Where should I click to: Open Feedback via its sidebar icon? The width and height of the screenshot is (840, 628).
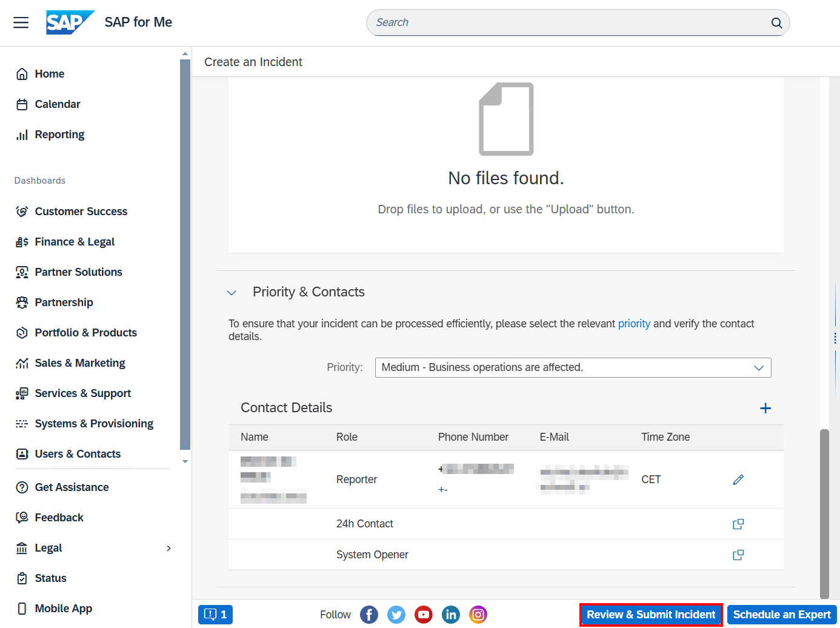click(22, 517)
